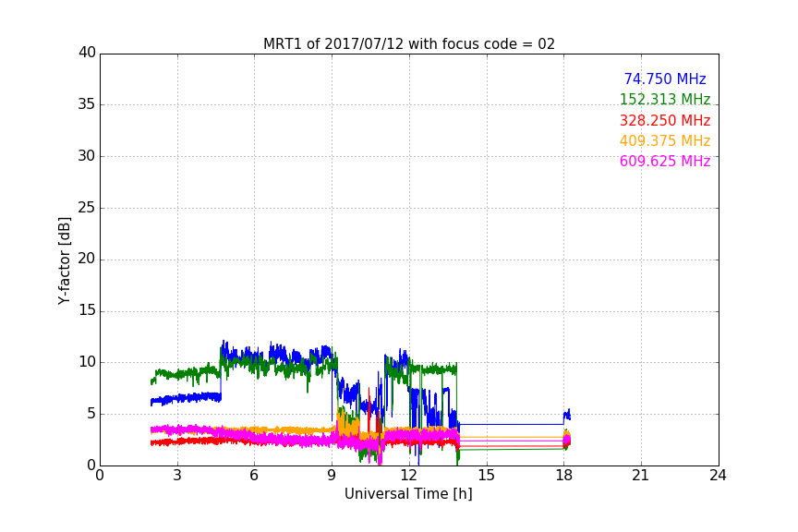Click the Universal Time [h] axis label
Viewport: 798px width, 532px height.
click(408, 493)
